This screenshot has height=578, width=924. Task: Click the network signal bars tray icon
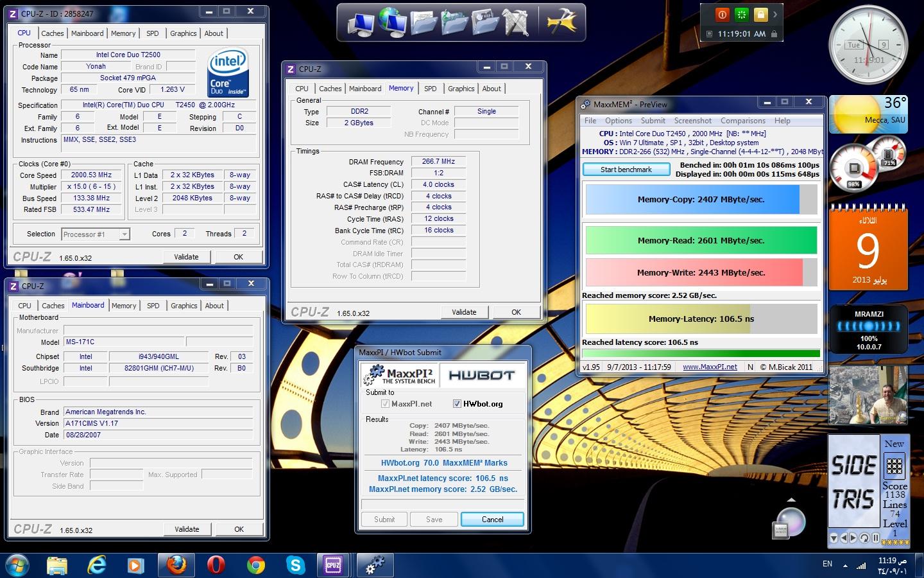click(x=861, y=565)
